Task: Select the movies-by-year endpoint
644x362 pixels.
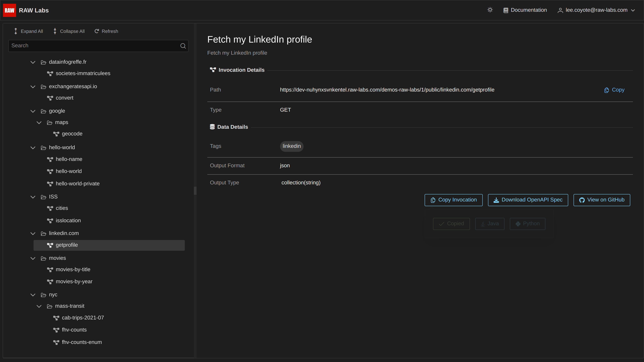Action: coord(74,282)
